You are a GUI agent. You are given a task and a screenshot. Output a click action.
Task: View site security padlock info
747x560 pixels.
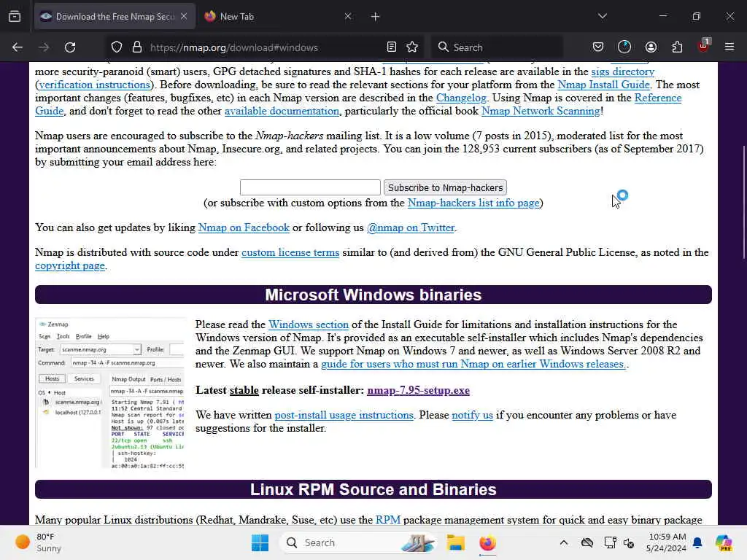point(137,47)
